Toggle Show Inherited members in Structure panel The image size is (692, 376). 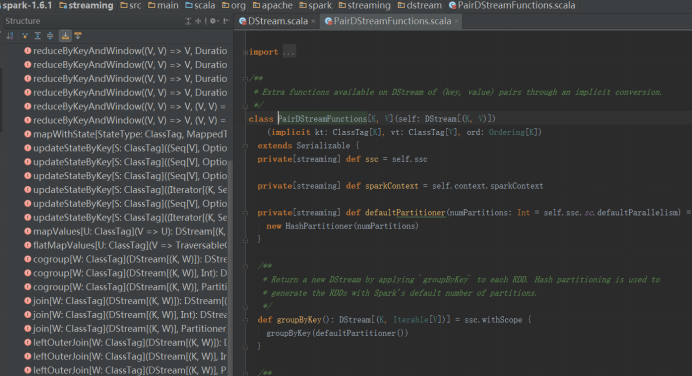point(24,36)
